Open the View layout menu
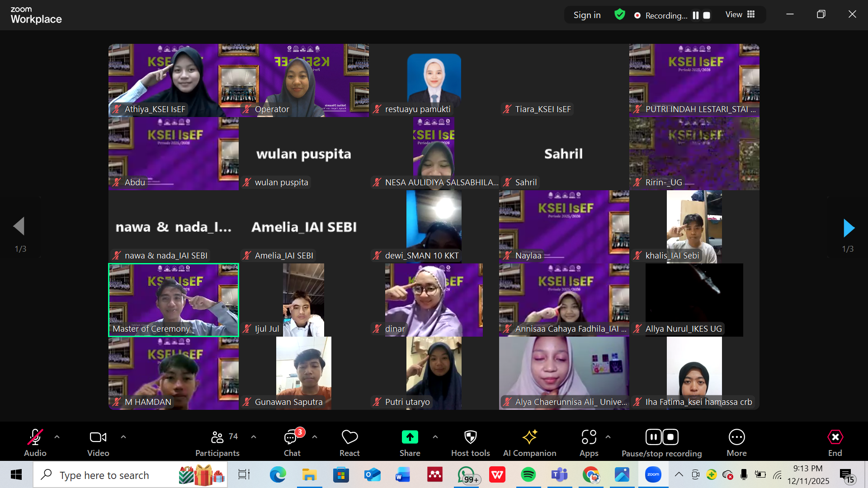 point(740,14)
